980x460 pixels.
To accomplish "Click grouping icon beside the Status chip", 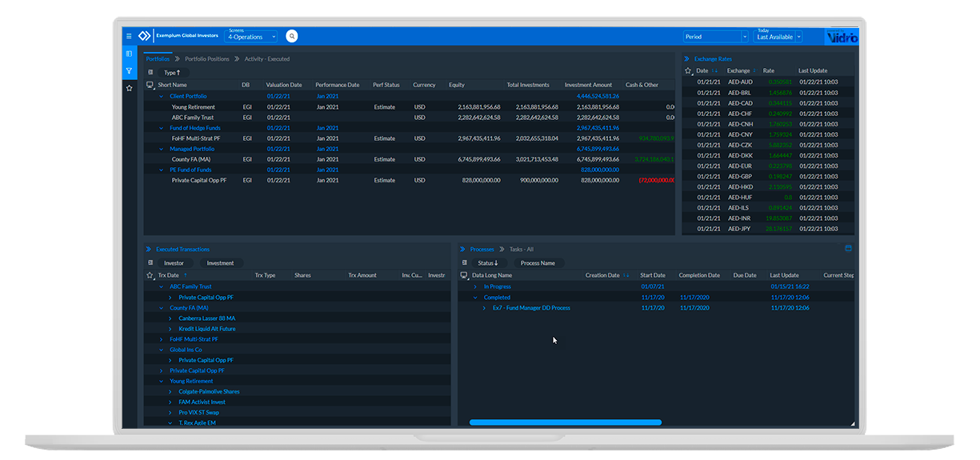I will pyautogui.click(x=464, y=262).
